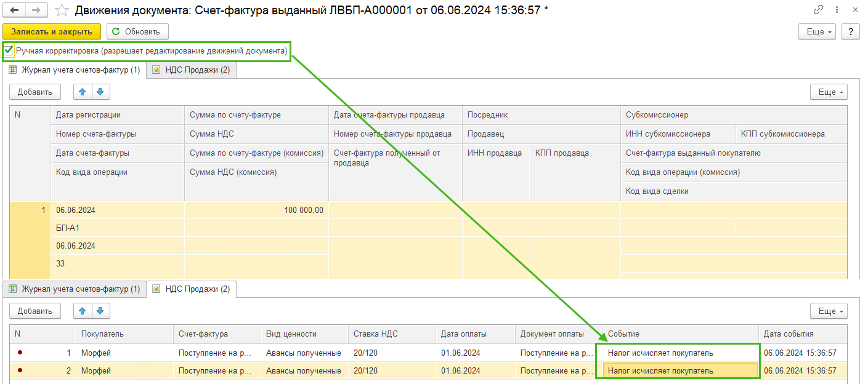Click the Дата события column header
Screen dimensions: 868x384
803,334
